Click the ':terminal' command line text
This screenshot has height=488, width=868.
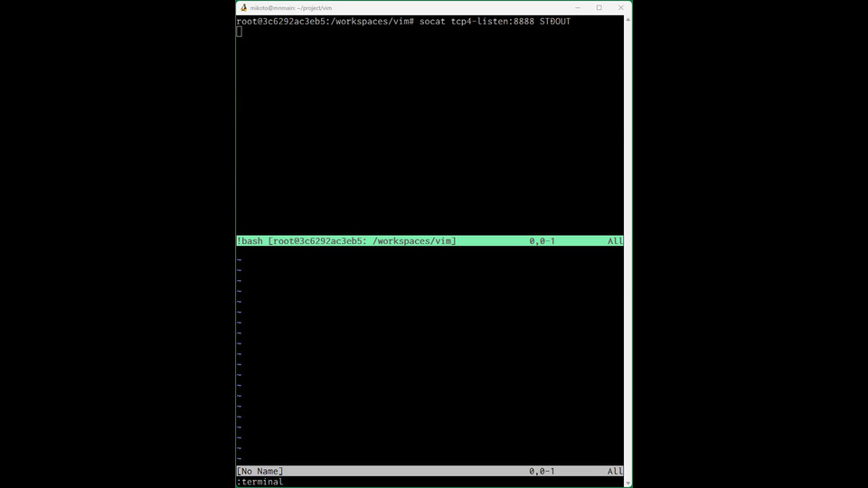(x=259, y=482)
